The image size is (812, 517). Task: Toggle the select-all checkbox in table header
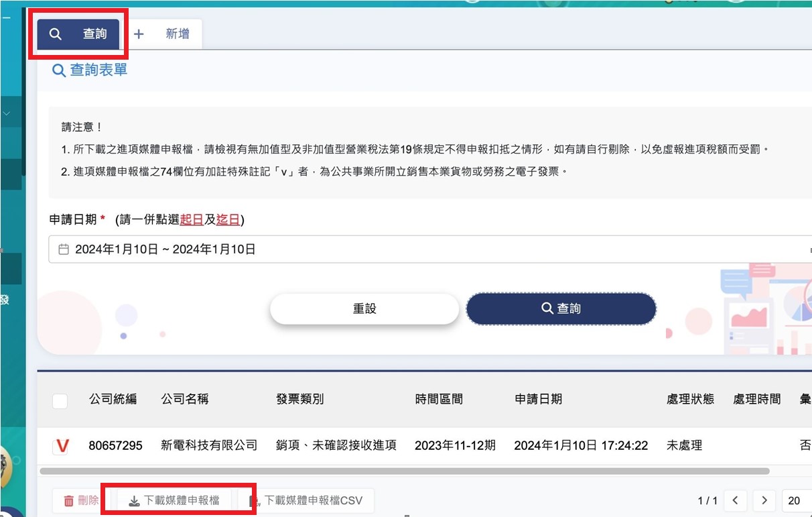pos(60,401)
